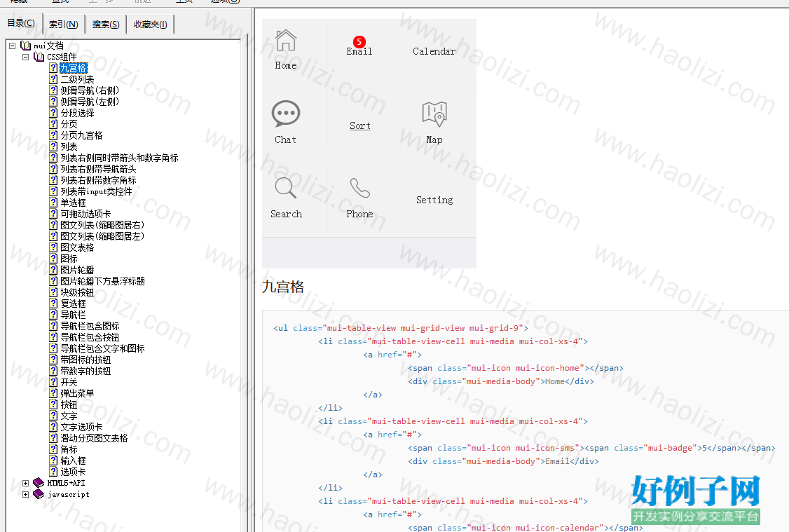Open the 分页九宫格 topic
789x532 pixels.
pos(81,135)
